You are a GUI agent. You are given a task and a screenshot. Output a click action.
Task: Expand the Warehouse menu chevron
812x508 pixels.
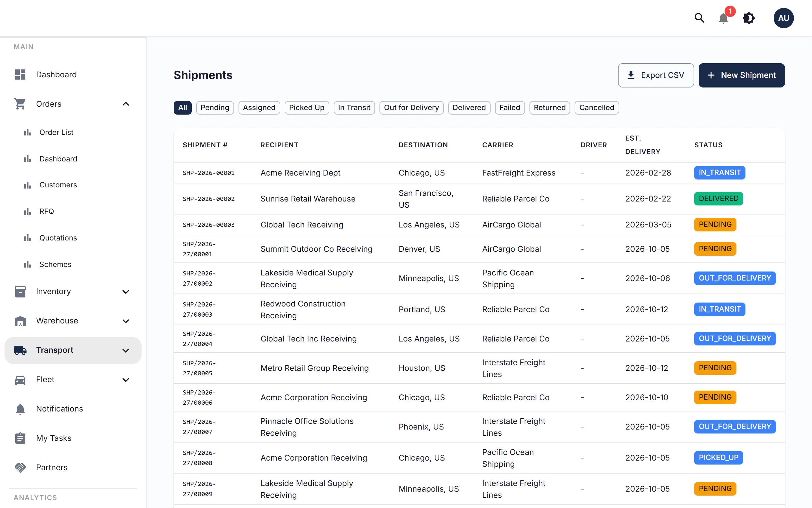(x=126, y=321)
